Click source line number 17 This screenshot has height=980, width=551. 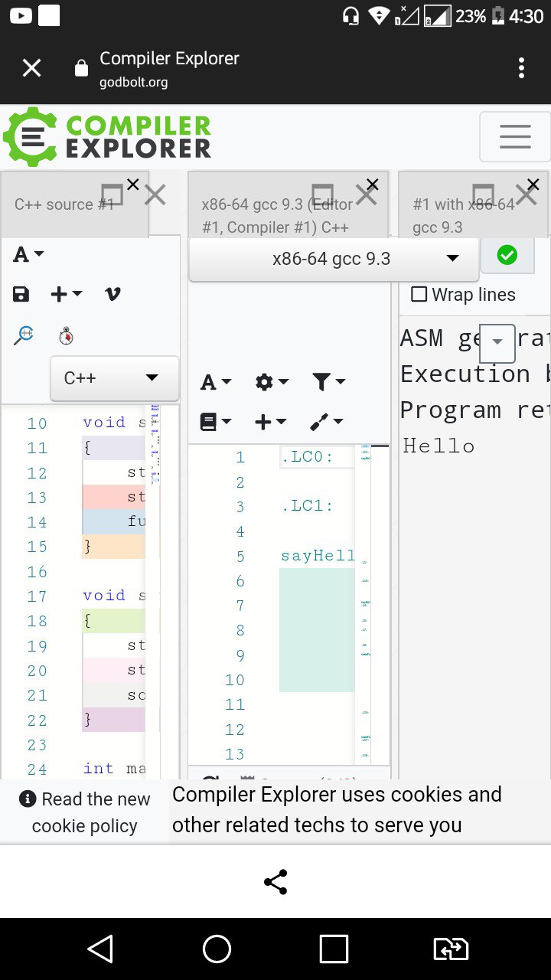(37, 596)
